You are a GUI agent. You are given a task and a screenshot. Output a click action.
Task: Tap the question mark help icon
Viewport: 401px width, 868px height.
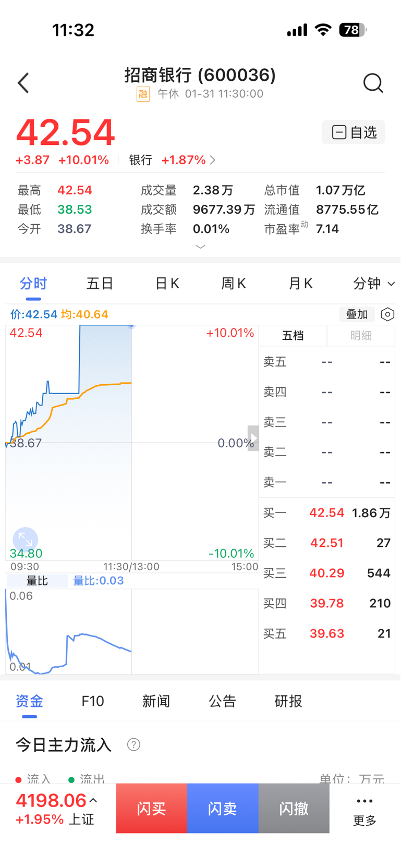(133, 744)
